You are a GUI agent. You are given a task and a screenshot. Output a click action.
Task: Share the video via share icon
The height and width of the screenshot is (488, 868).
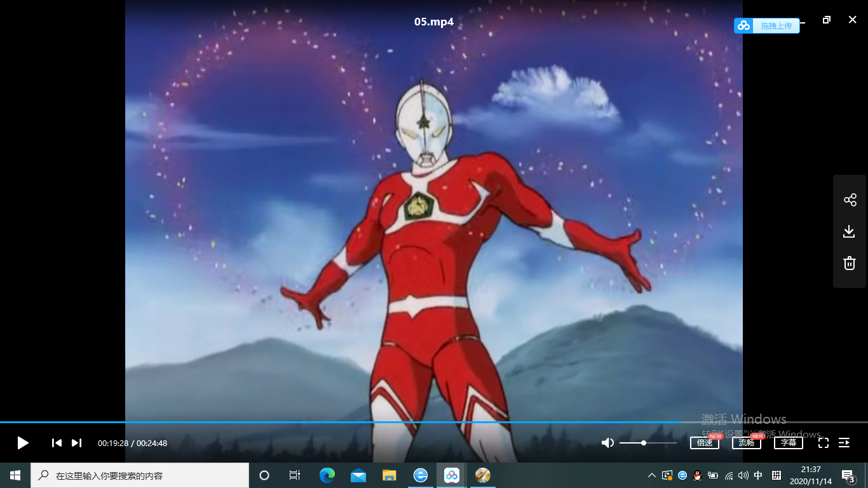(850, 200)
